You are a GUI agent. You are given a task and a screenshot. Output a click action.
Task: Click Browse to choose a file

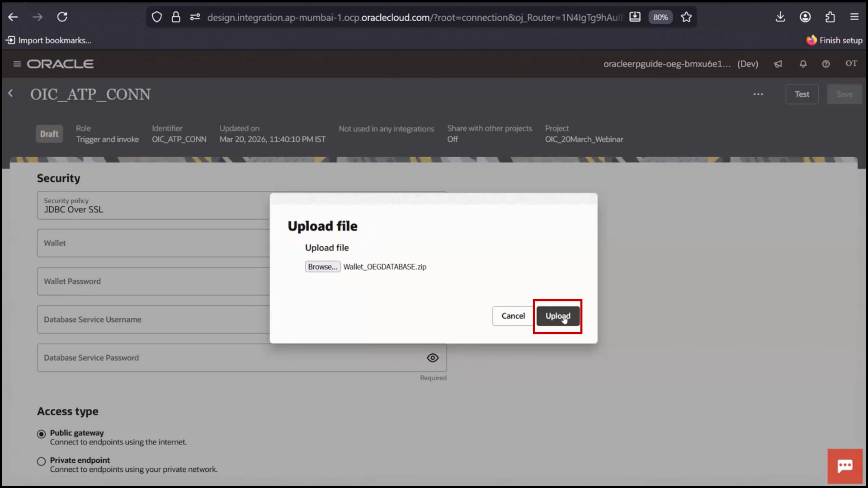[x=323, y=267]
